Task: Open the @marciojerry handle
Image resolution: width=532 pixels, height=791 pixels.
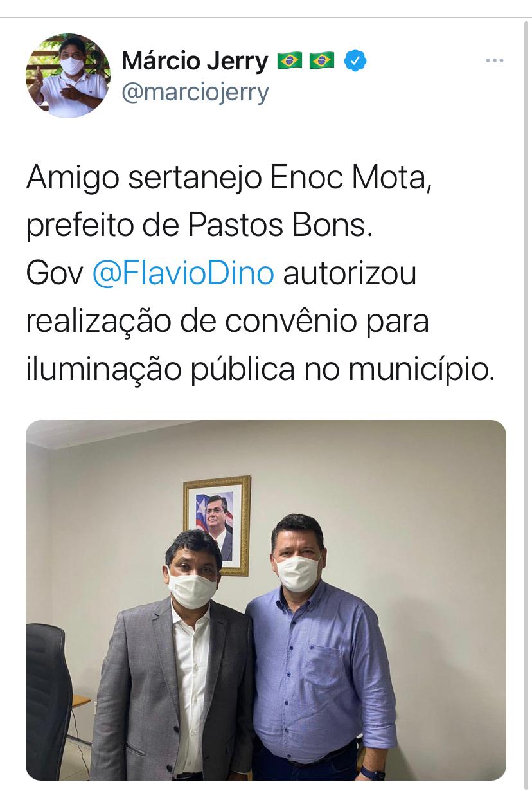Action: (195, 92)
